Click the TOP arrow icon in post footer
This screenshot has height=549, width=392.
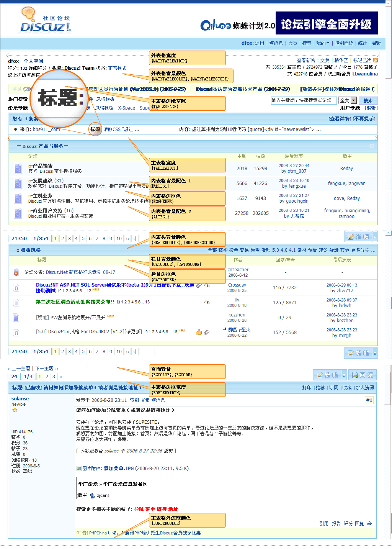[x=369, y=523]
